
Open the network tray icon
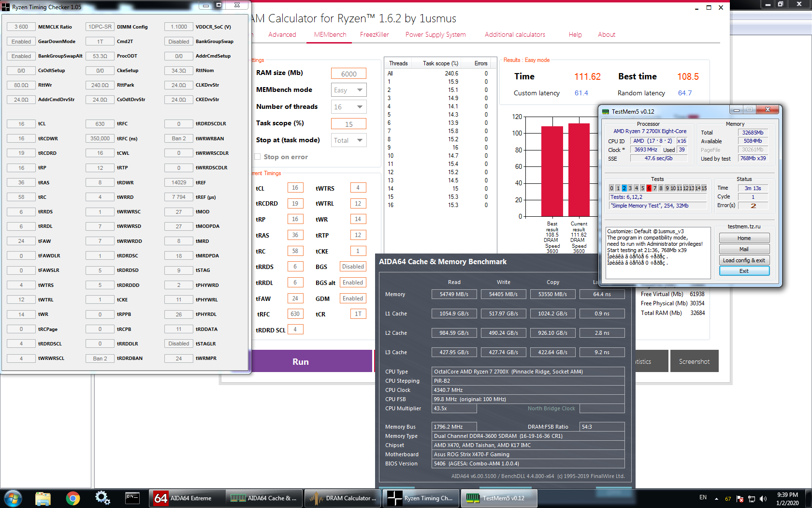752,499
